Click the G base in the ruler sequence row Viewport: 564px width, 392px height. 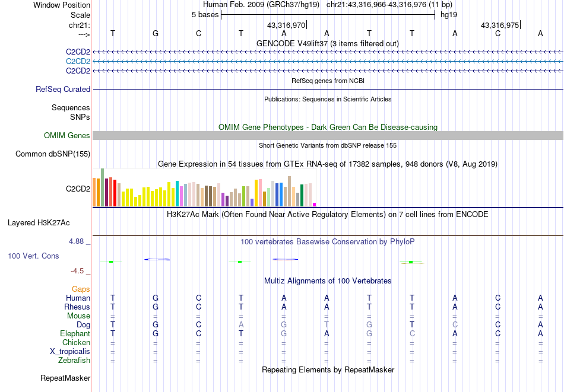(156, 33)
